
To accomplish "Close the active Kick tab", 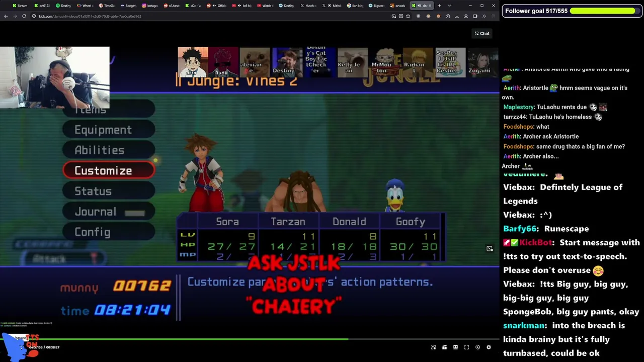I will pyautogui.click(x=431, y=6).
